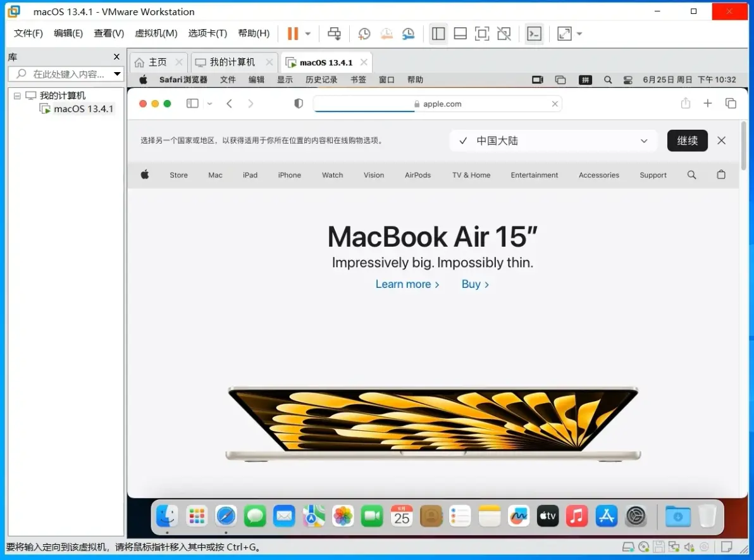This screenshot has width=754, height=560.
Task: Toggle the VMware thumbnail bar view
Action: point(460,34)
